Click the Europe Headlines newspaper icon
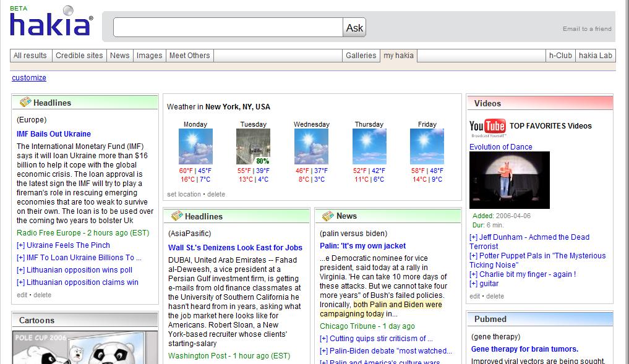Image resolution: width=629 pixels, height=364 pixels. 25,103
